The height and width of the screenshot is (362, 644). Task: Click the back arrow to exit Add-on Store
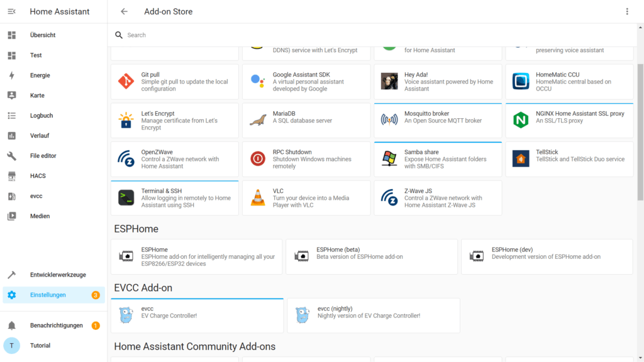pyautogui.click(x=124, y=11)
